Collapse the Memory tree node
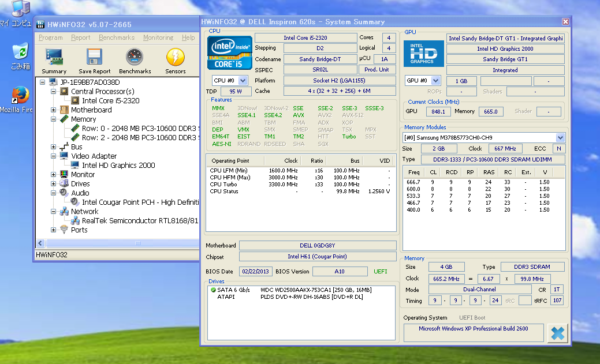The image size is (600, 364). point(54,119)
